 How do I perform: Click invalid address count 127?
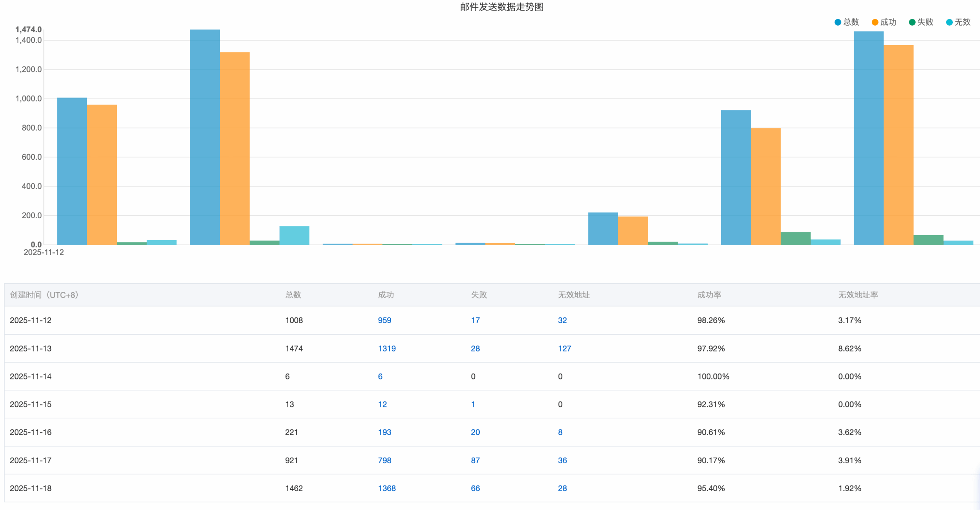click(x=564, y=348)
